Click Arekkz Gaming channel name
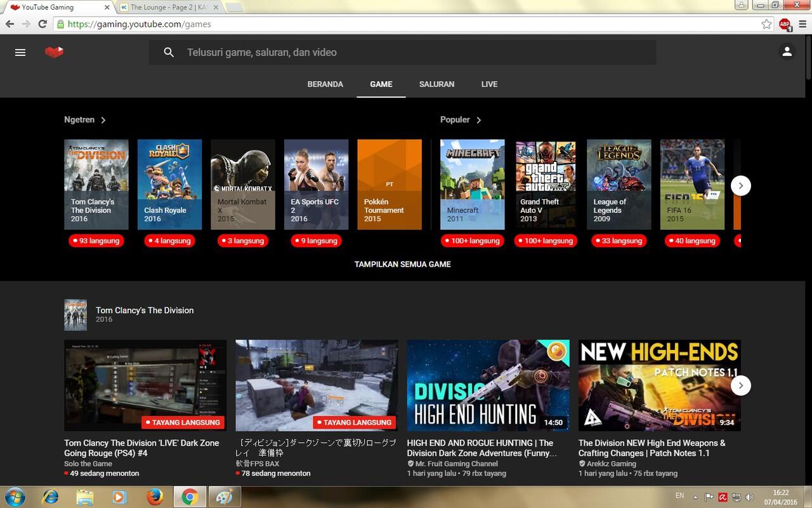The image size is (812, 508). (x=611, y=464)
